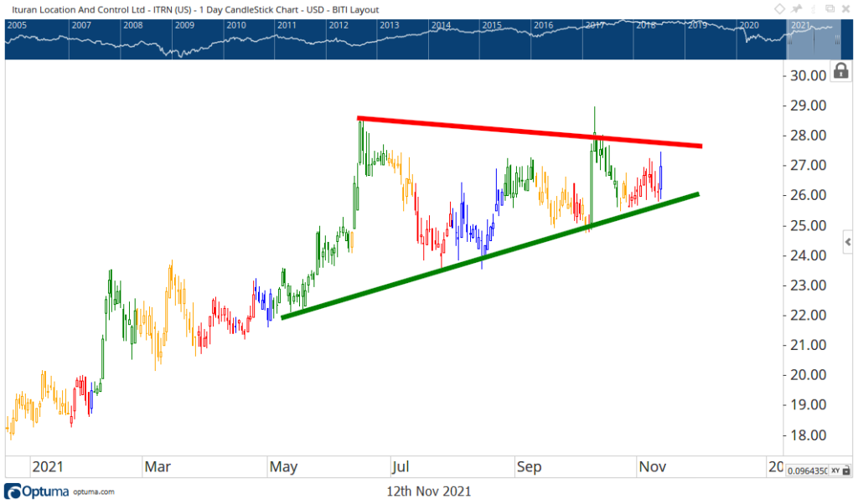Open the Optuma logo link
The width and height of the screenshot is (858, 504).
click(x=37, y=491)
